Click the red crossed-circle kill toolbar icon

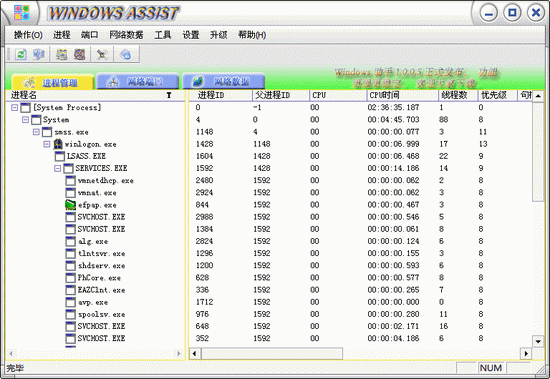click(x=80, y=54)
